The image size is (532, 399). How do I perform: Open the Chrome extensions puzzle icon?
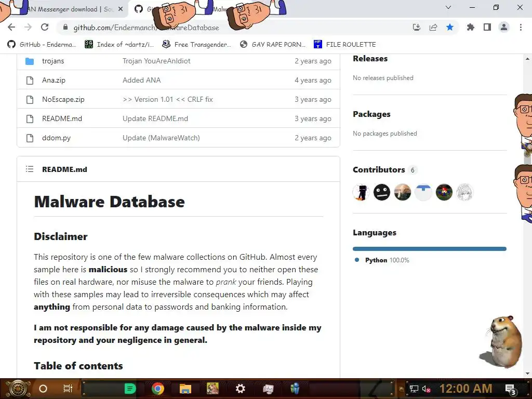coord(470,27)
